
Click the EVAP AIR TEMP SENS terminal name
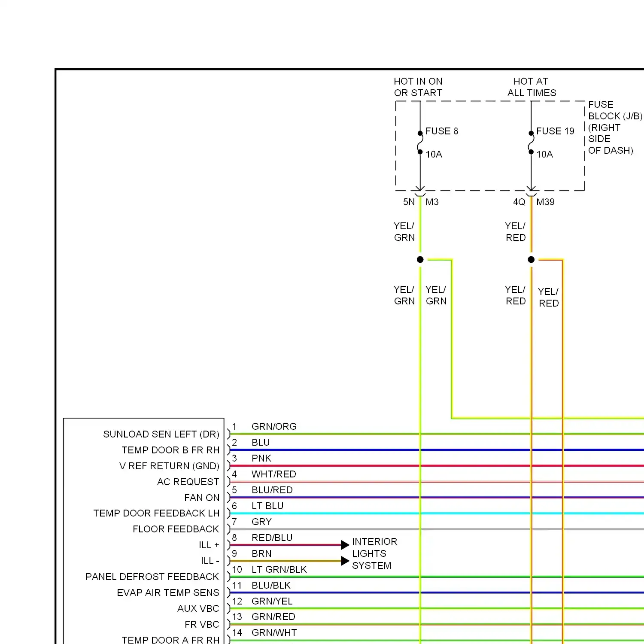(x=168, y=592)
